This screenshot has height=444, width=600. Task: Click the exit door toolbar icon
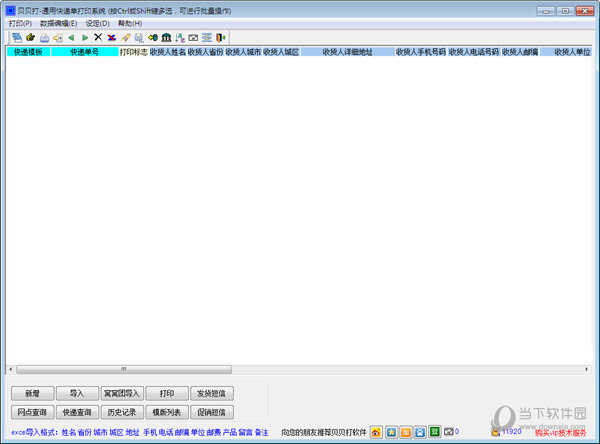[220, 37]
